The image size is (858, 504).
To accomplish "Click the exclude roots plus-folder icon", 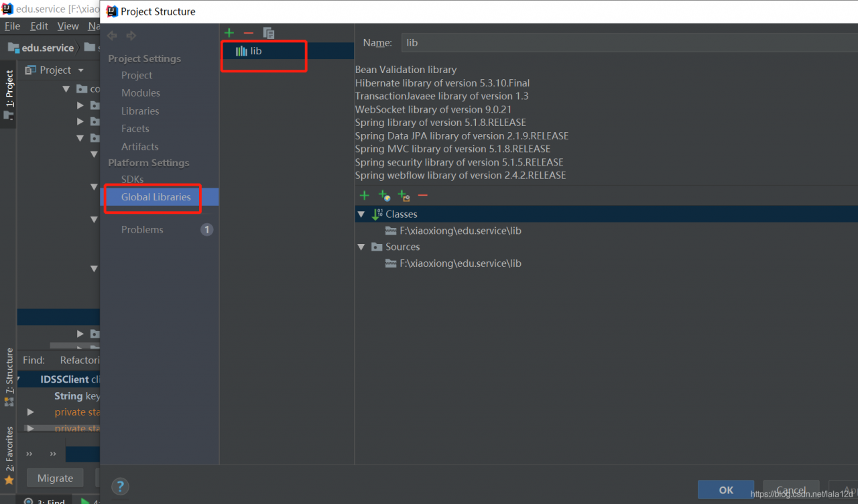I will (x=404, y=195).
